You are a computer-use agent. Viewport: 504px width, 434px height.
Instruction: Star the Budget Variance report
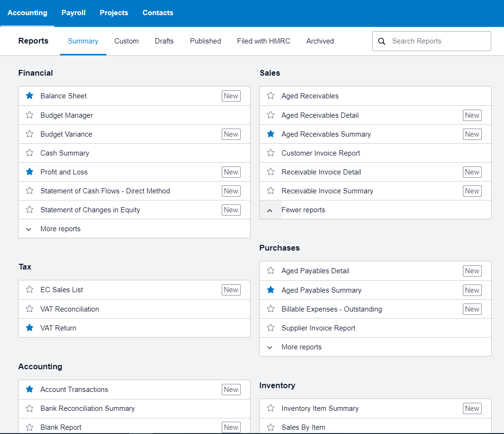pos(30,134)
